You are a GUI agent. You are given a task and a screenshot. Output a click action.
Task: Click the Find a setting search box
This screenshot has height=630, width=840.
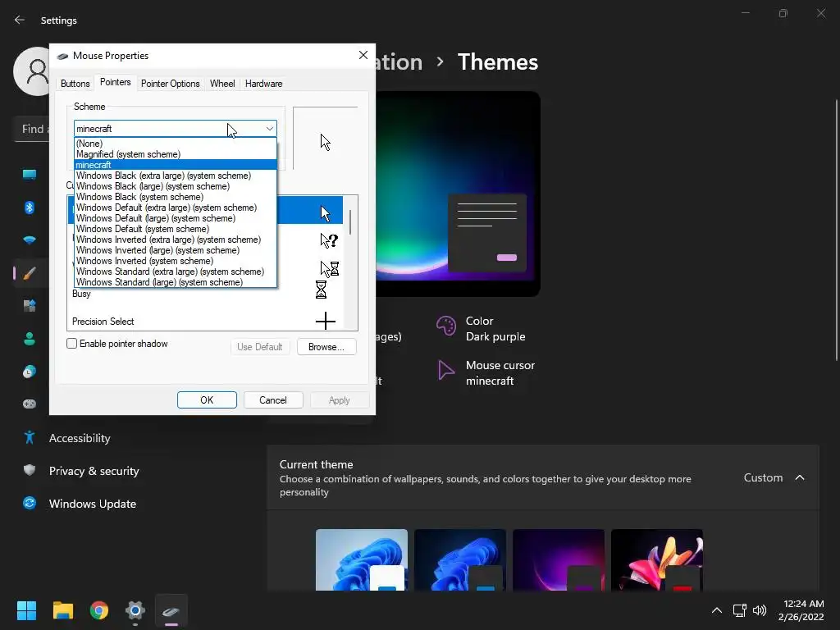coord(32,129)
